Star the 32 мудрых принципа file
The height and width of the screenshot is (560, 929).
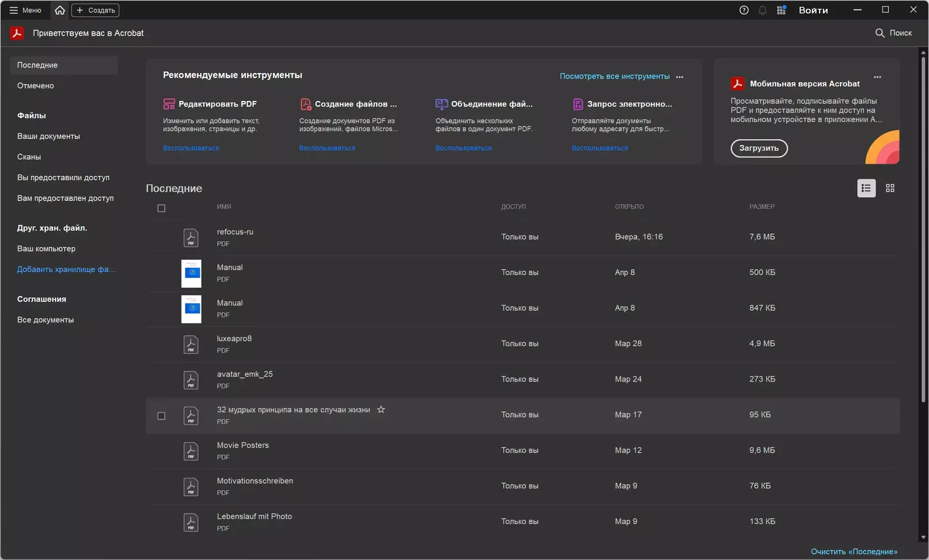[381, 410]
